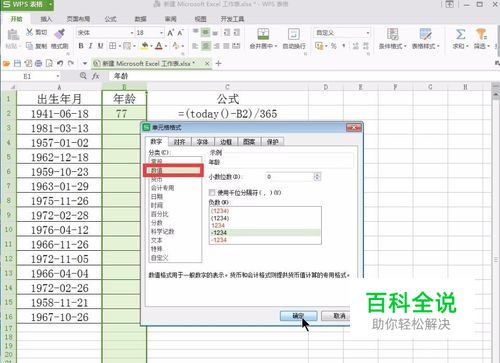Select 数值 in the category list
The image size is (500, 363).
(x=175, y=170)
